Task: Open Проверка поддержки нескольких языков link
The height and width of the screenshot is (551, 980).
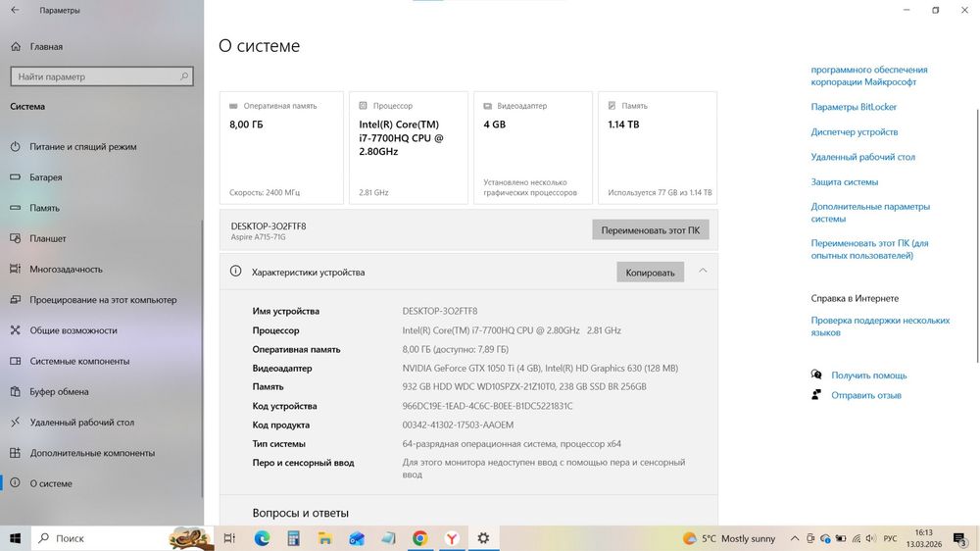Action: [x=880, y=326]
